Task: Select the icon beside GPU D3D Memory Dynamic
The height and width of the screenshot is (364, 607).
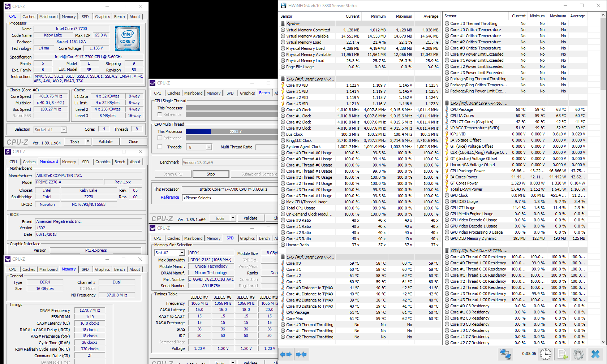Action: point(447,238)
